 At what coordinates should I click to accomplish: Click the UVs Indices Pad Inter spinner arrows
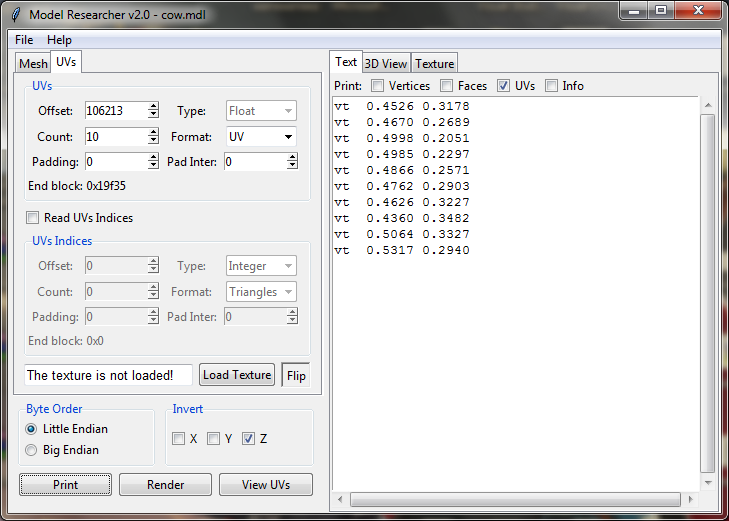click(x=292, y=317)
